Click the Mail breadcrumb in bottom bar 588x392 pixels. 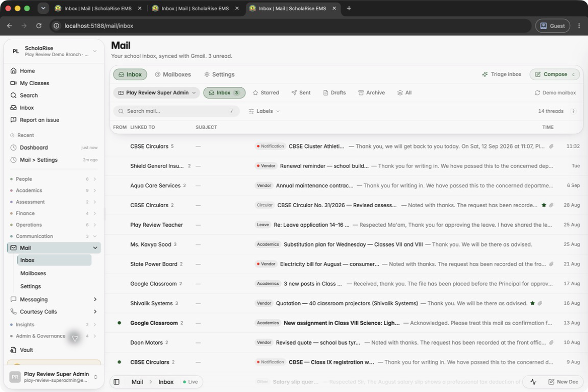(137, 382)
